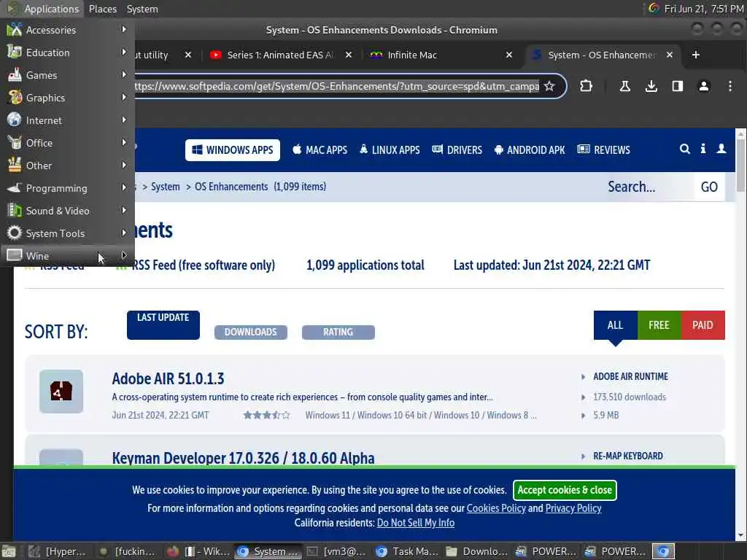The width and height of the screenshot is (747, 560).
Task: Click Do Not Sell My Info link
Action: pyautogui.click(x=415, y=523)
